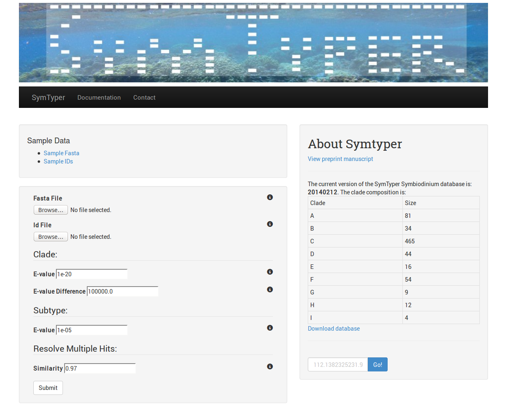This screenshot has width=509, height=420.
Task: Select clade E table cell
Action: click(355, 267)
